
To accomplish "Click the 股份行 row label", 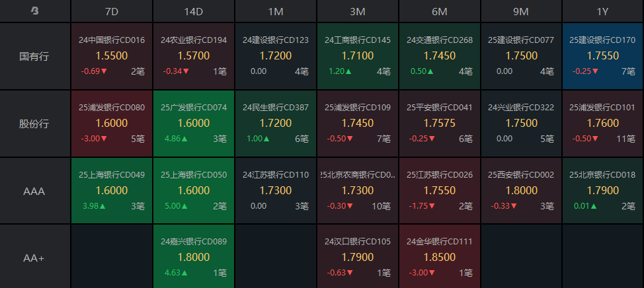I will point(34,124).
